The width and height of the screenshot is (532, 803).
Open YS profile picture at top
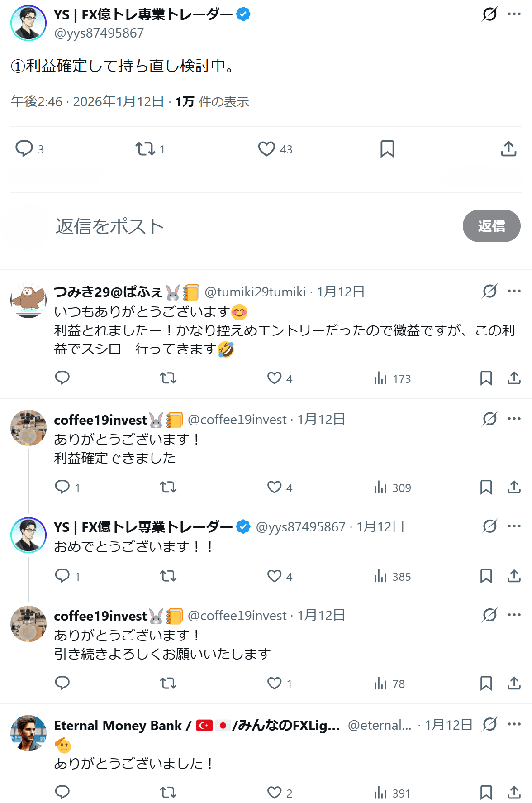[28, 23]
